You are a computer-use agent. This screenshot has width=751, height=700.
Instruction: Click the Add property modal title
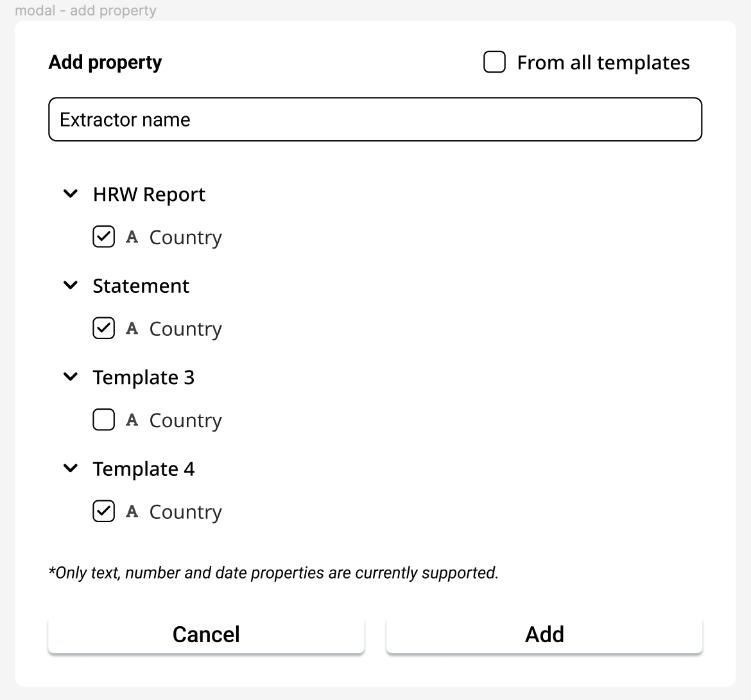[105, 62]
